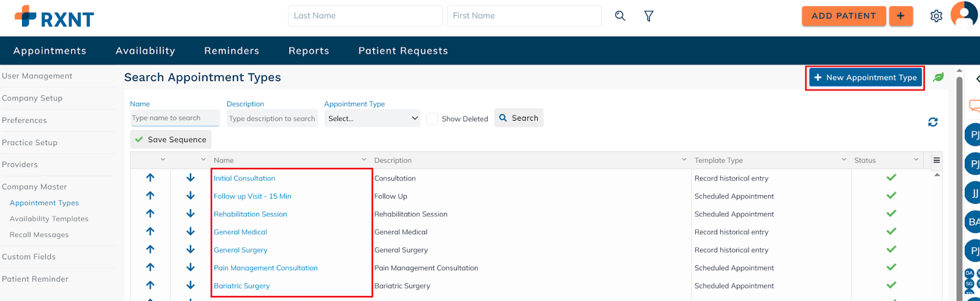The height and width of the screenshot is (301, 980).
Task: Expand the Appointment Type select dropdown
Action: [372, 118]
